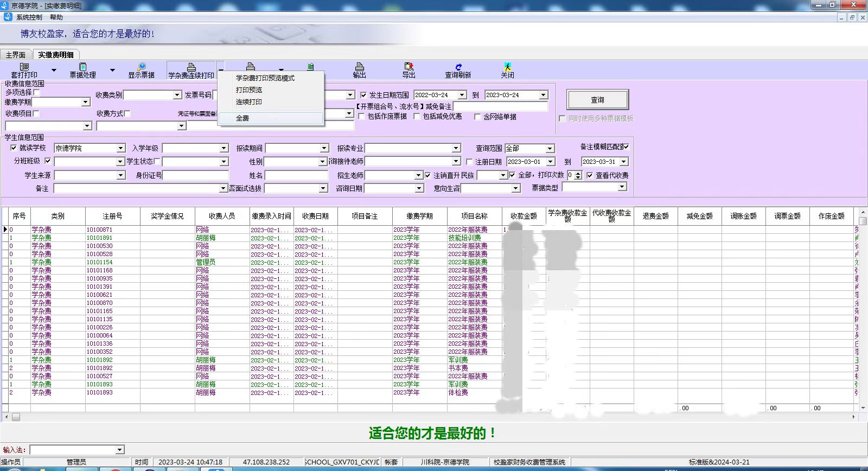Screen dimensions: 868x471
Task: Click the 导出 export icon
Action: pyautogui.click(x=409, y=67)
